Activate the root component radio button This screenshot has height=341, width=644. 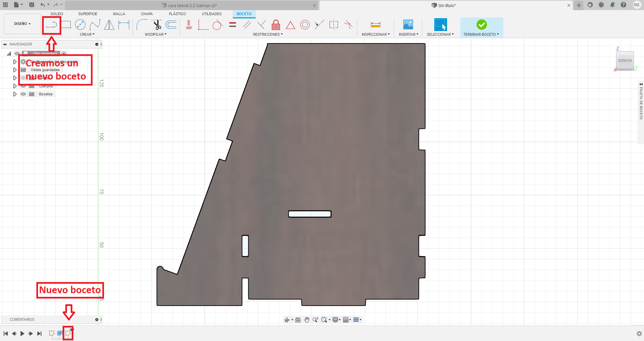click(x=64, y=54)
